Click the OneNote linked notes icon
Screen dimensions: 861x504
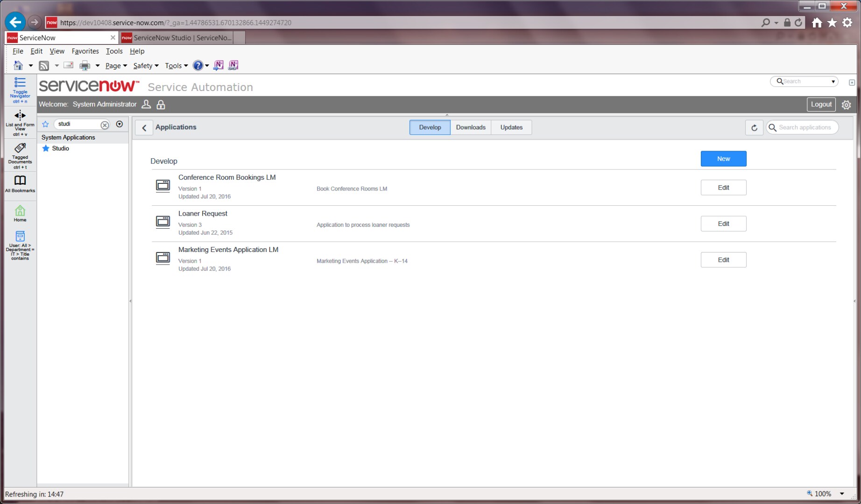(x=233, y=65)
